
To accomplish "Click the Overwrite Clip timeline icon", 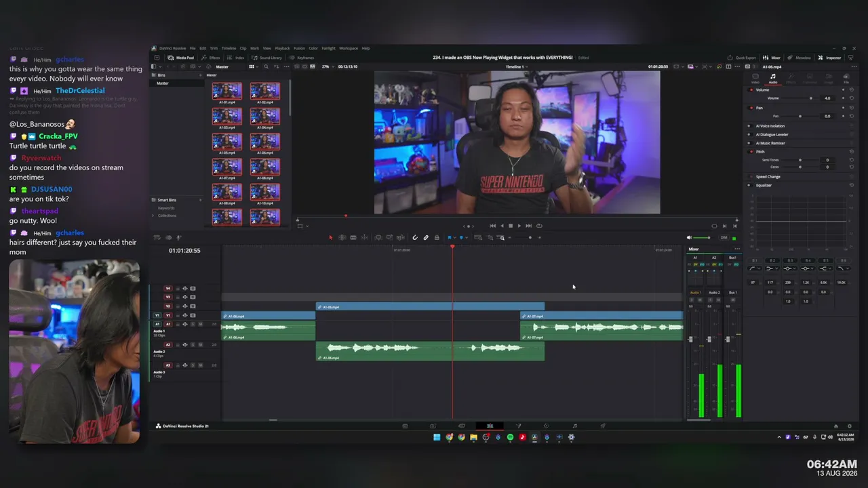I will pos(389,238).
